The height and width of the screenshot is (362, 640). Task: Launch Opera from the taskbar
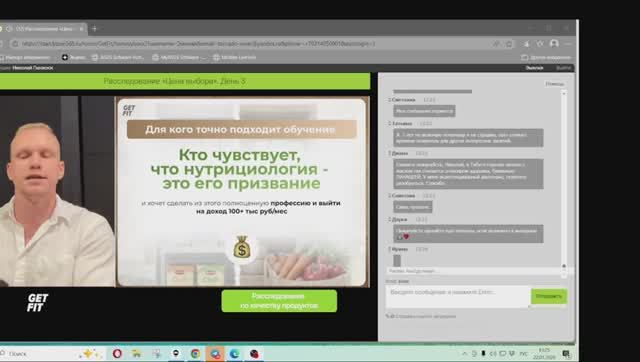117,353
